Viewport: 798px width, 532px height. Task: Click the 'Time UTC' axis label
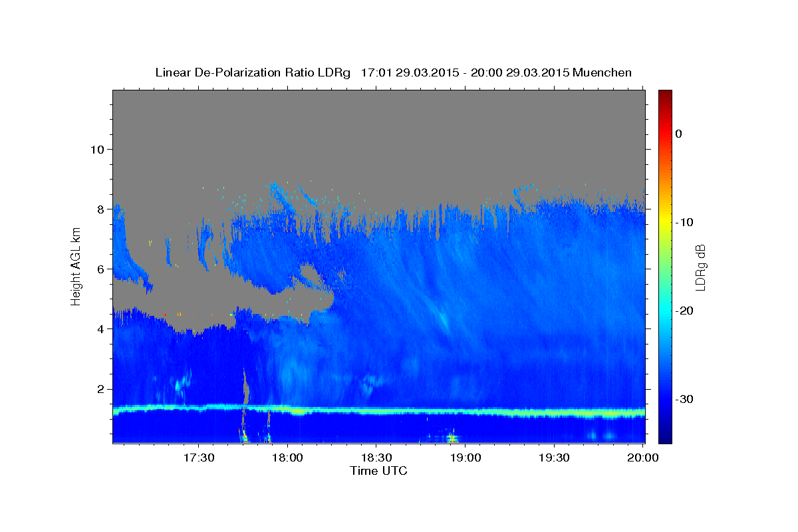tap(378, 471)
